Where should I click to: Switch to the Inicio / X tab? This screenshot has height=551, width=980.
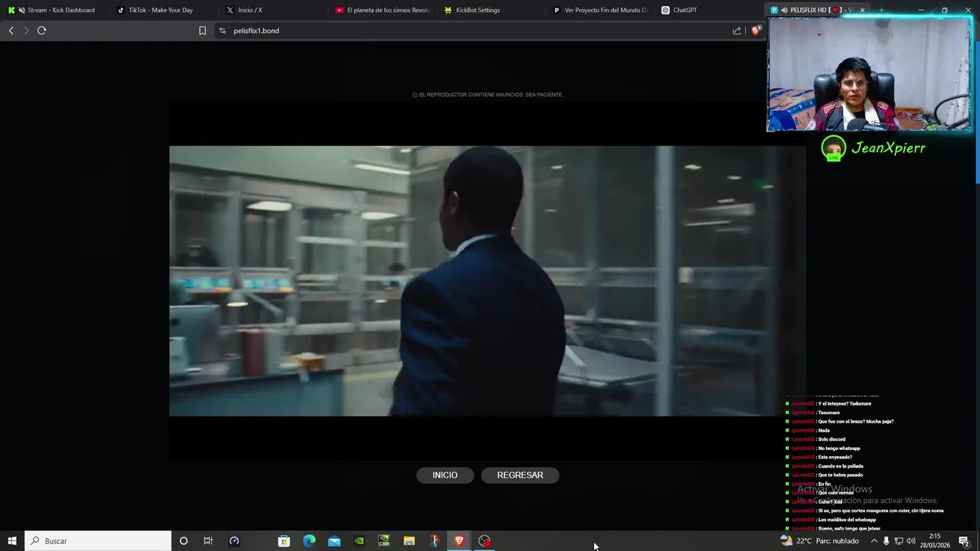[274, 10]
